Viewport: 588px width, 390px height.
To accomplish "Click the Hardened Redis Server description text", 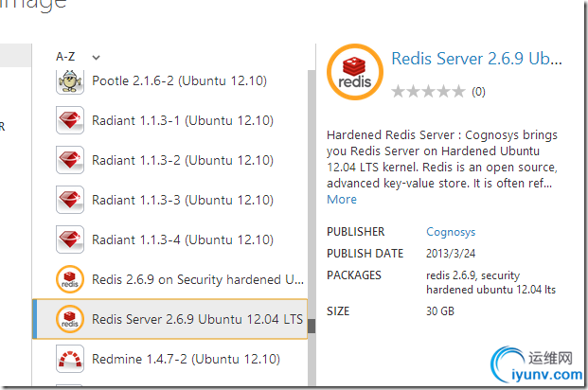I will (442, 159).
